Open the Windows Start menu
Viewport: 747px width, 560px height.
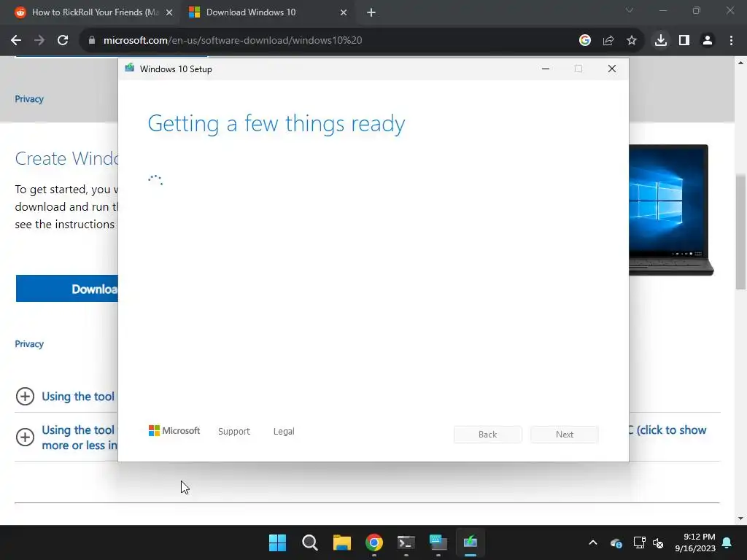[x=278, y=542]
